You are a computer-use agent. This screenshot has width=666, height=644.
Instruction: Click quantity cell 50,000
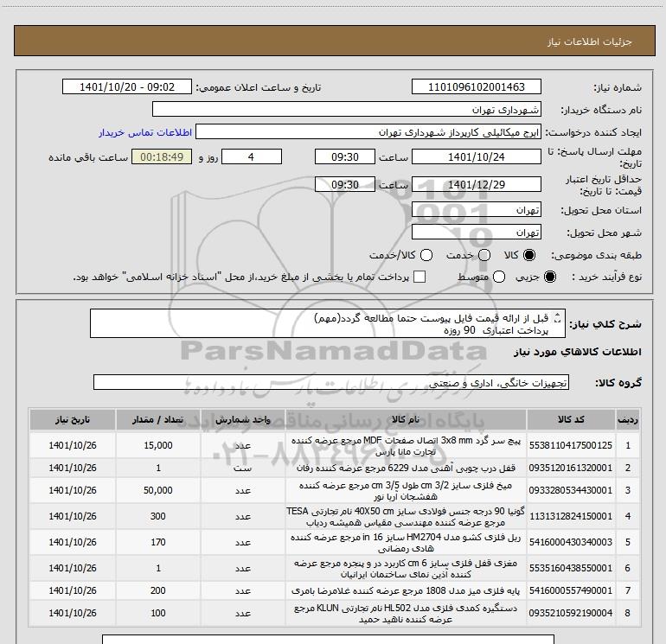pos(158,490)
